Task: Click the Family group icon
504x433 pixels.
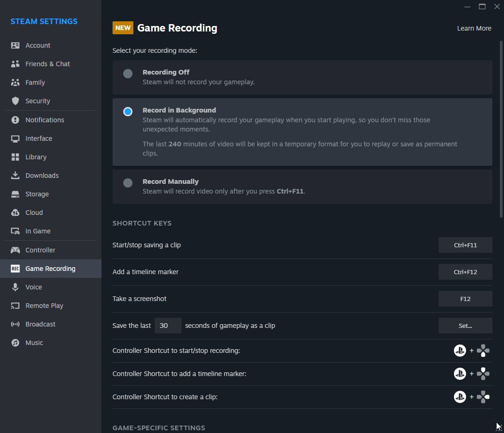Action: pyautogui.click(x=15, y=82)
